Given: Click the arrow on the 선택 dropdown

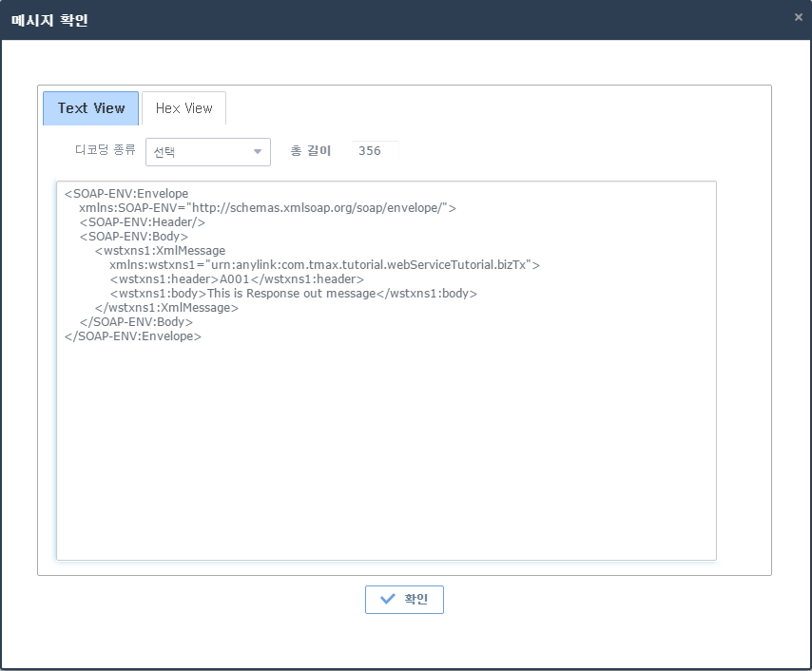Looking at the screenshot, I should [257, 152].
